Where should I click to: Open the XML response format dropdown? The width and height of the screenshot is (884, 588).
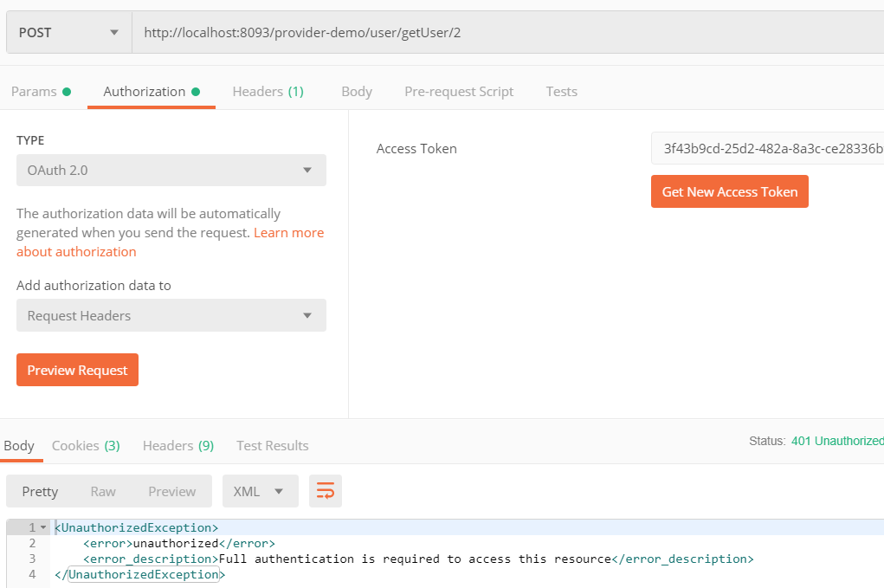coord(260,490)
